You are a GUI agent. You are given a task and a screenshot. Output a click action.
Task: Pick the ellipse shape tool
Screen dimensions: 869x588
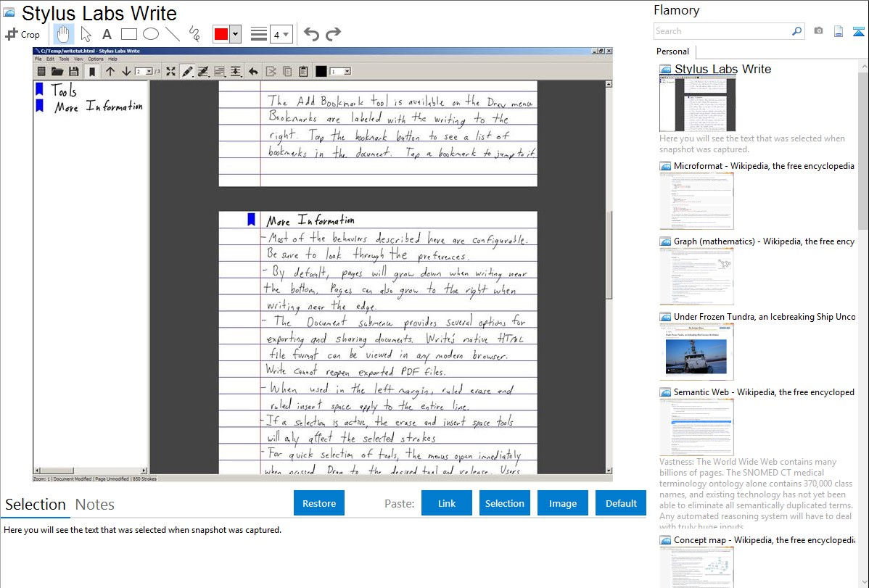coord(151,34)
